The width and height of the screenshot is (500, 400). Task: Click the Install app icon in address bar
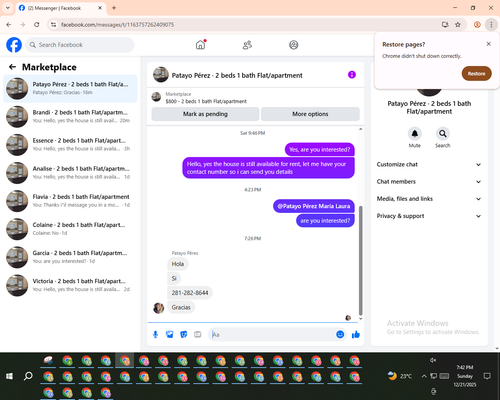(445, 24)
